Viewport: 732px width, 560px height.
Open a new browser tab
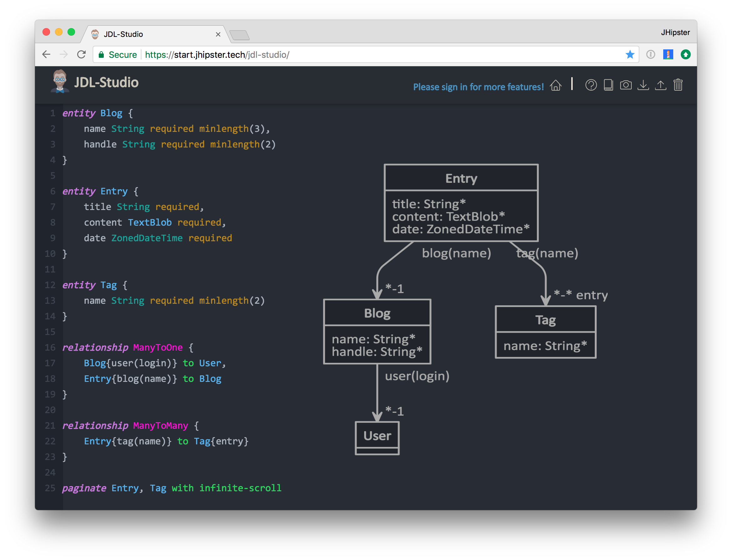click(x=239, y=35)
